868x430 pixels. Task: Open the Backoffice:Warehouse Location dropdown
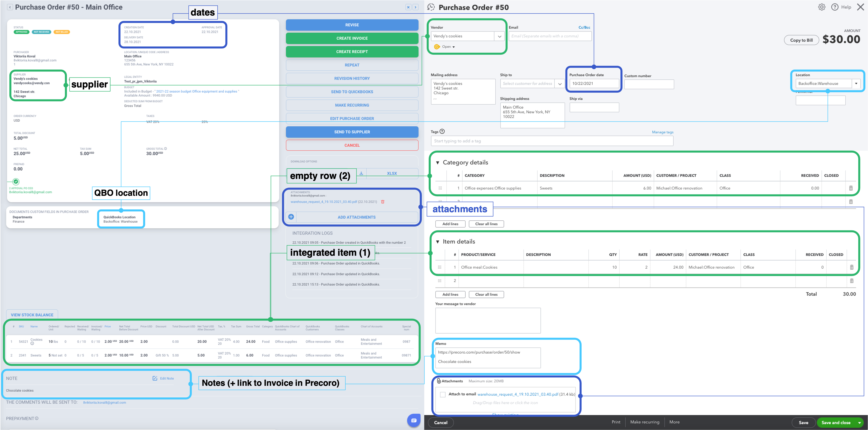pyautogui.click(x=856, y=83)
